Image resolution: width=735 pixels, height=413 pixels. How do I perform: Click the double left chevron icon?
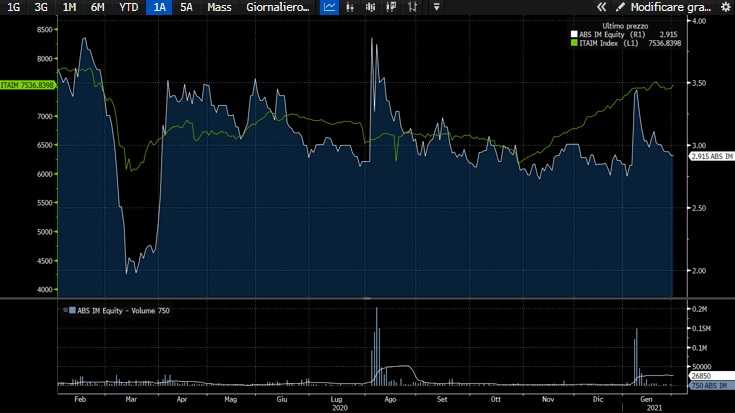pyautogui.click(x=602, y=7)
